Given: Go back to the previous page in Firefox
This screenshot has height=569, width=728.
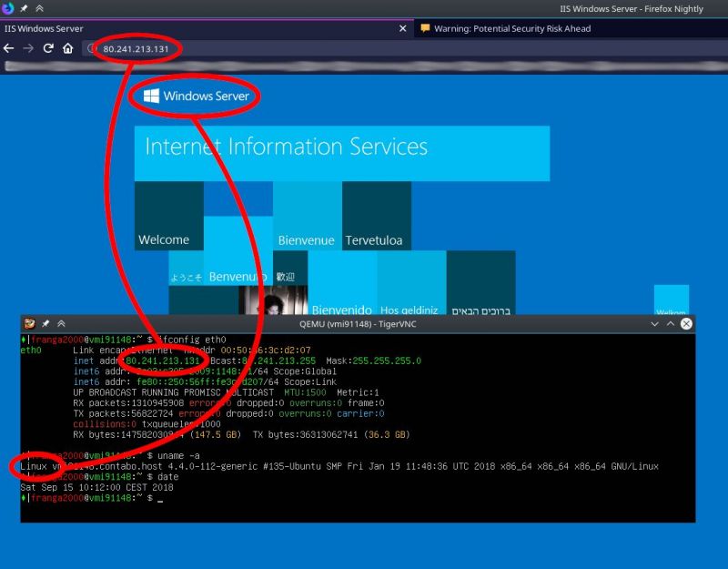Looking at the screenshot, I should (x=8, y=48).
